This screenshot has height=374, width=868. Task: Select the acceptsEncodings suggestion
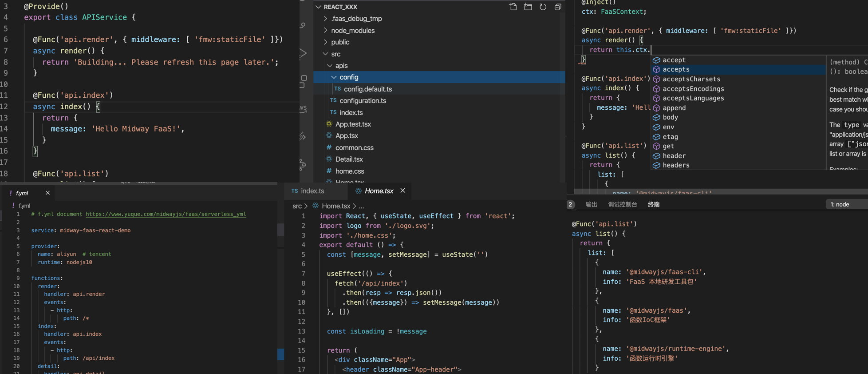click(x=738, y=89)
